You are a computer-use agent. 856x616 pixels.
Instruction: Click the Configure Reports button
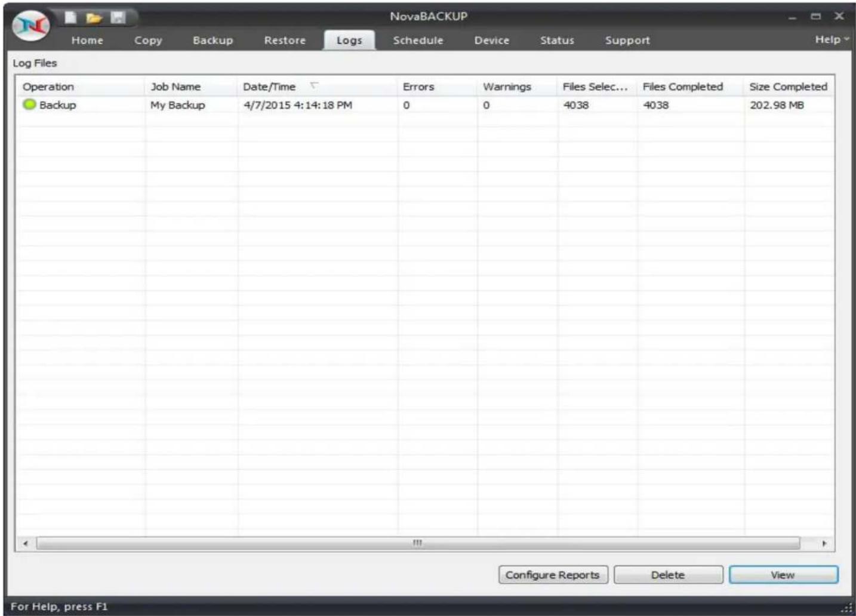point(553,575)
